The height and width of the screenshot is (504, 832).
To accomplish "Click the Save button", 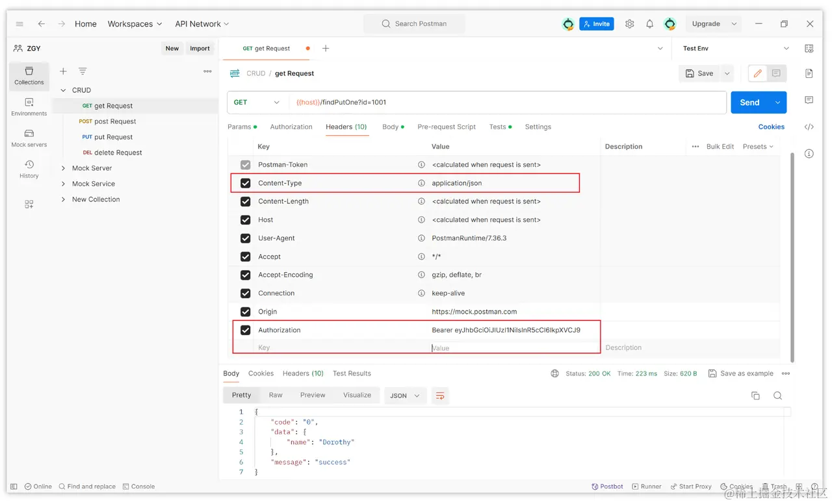I will [700, 73].
